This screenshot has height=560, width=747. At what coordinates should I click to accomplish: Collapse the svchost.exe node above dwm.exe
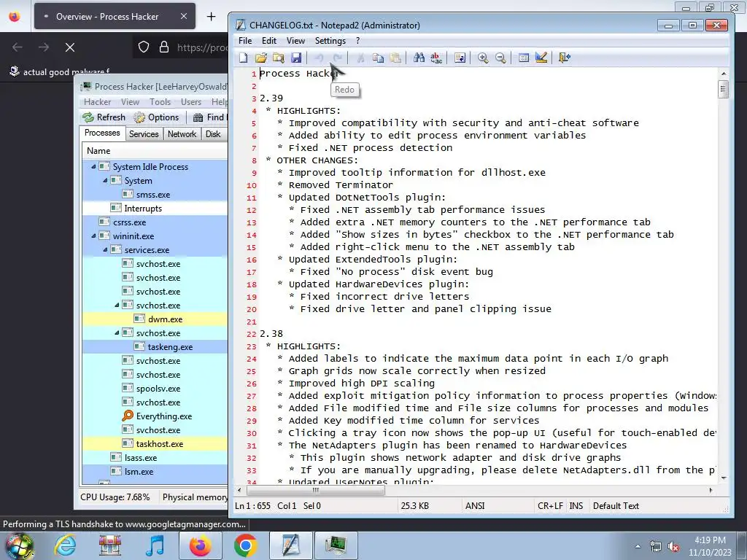(117, 306)
